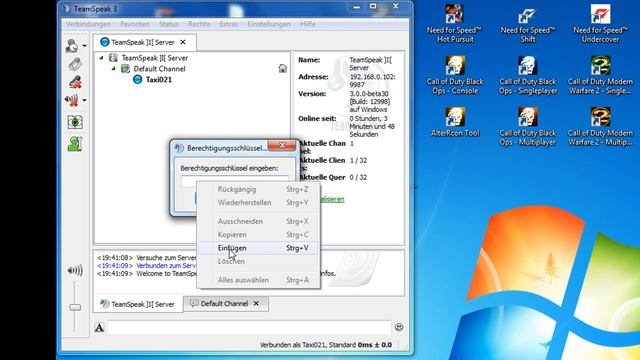640x360 pixels.
Task: Open Modern Warfare 2 Singleplayer desktop shortcut
Action: tap(600, 76)
